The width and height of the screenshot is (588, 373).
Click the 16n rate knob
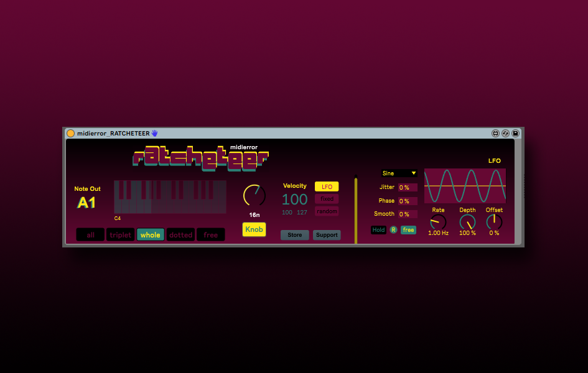[x=254, y=195]
